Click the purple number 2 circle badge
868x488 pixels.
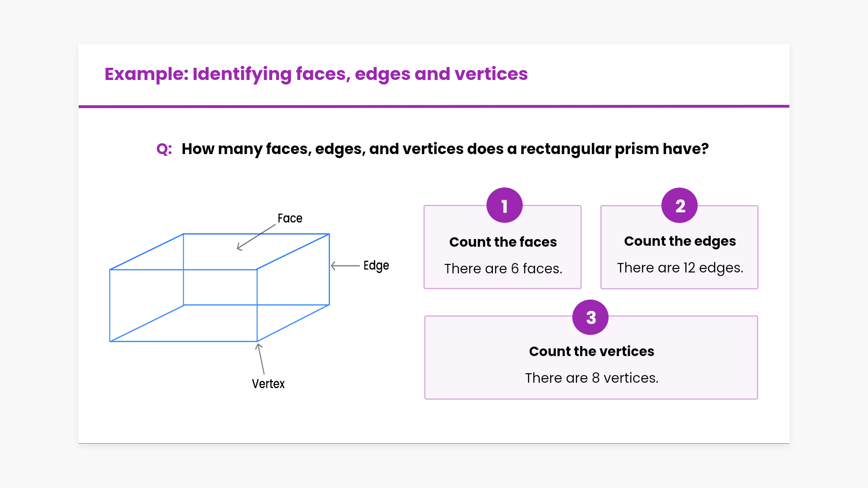click(679, 205)
